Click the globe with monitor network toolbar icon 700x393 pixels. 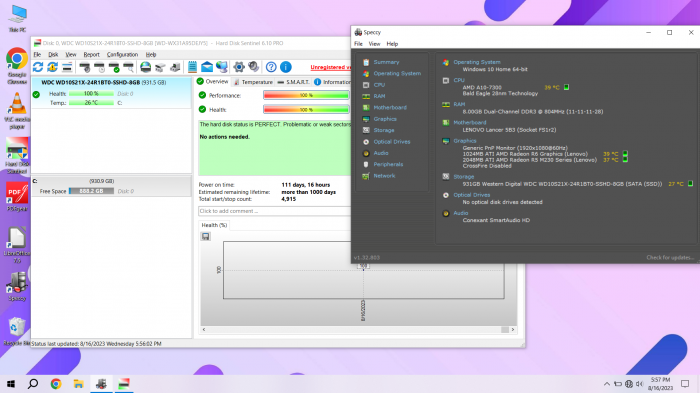pyautogui.click(x=222, y=67)
